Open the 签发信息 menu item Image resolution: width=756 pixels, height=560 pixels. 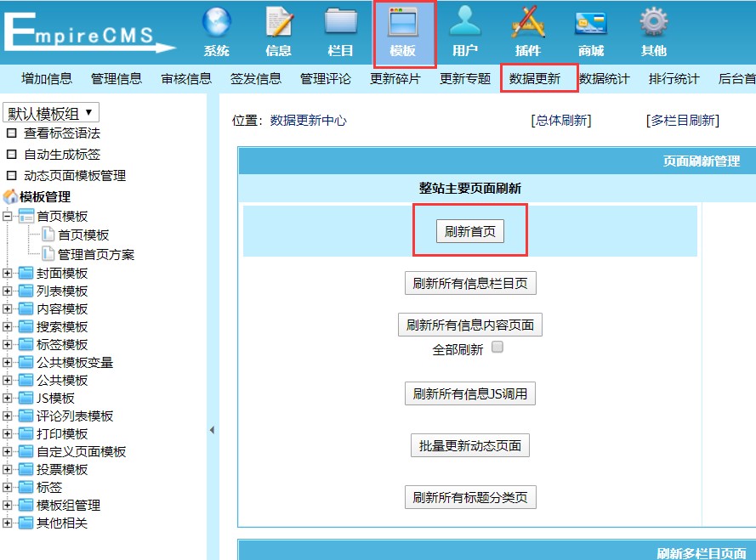click(x=255, y=78)
